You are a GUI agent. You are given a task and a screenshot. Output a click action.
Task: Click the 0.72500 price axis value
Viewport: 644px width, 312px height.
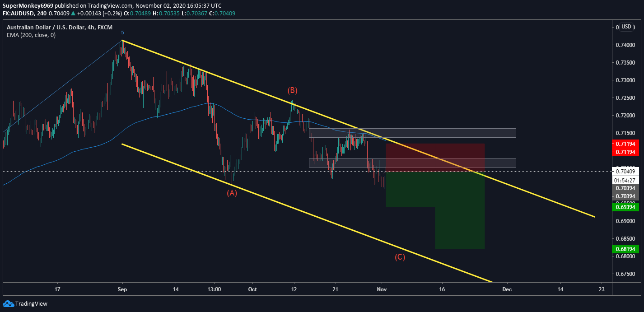point(626,98)
